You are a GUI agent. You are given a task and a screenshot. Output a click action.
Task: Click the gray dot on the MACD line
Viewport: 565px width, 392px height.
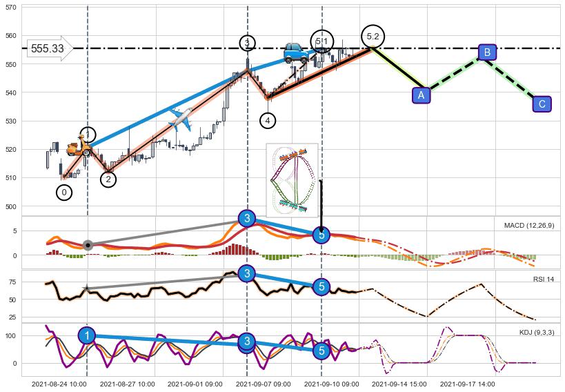coord(88,245)
